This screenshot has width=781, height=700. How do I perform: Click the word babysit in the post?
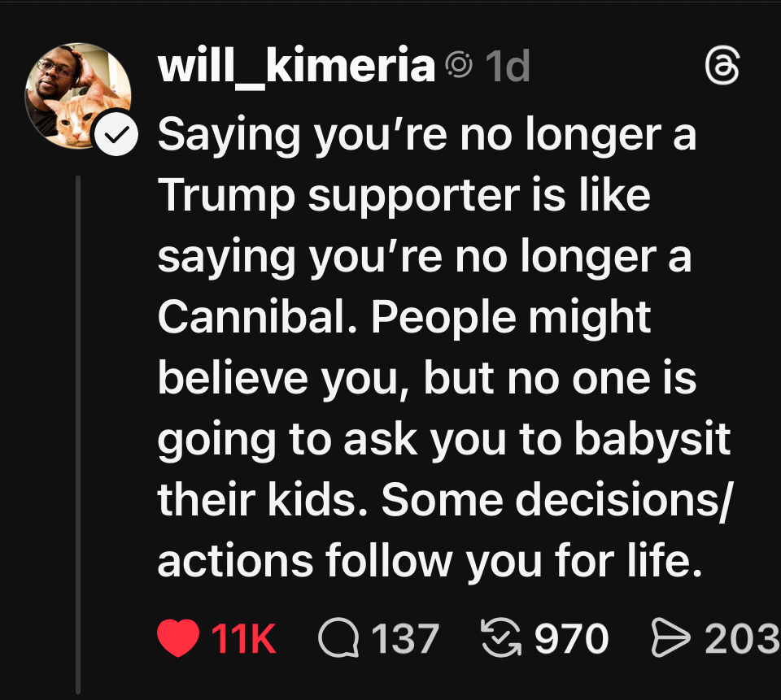(653, 438)
